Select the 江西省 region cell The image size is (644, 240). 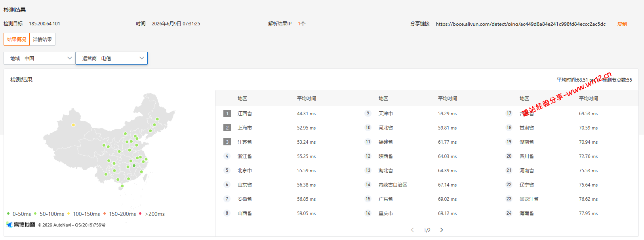(245, 114)
